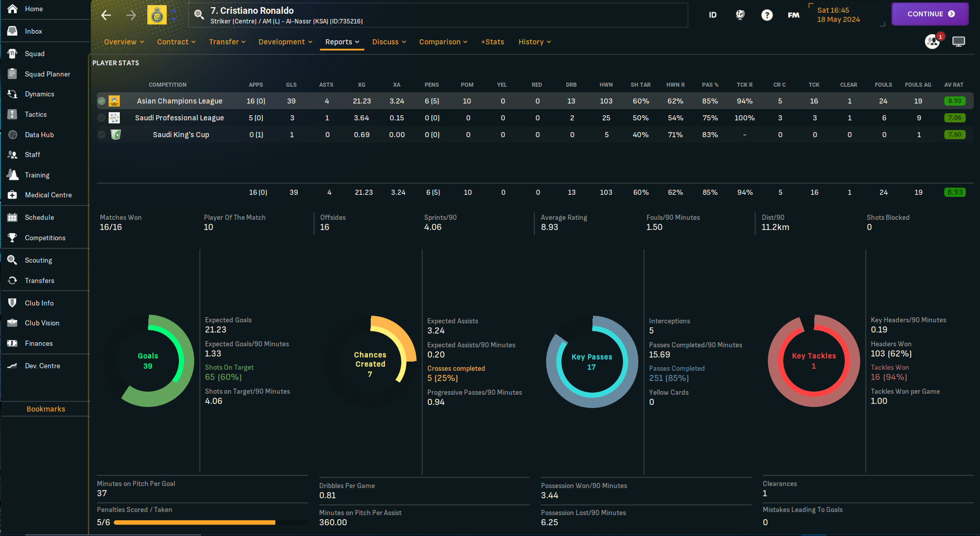
Task: Open Data Hub icon
Action: coord(13,135)
